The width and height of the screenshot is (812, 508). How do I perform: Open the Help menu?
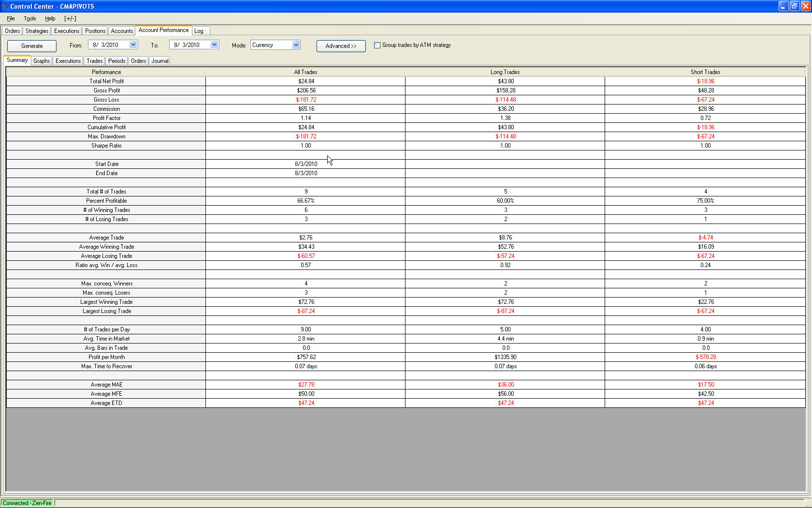pos(50,18)
